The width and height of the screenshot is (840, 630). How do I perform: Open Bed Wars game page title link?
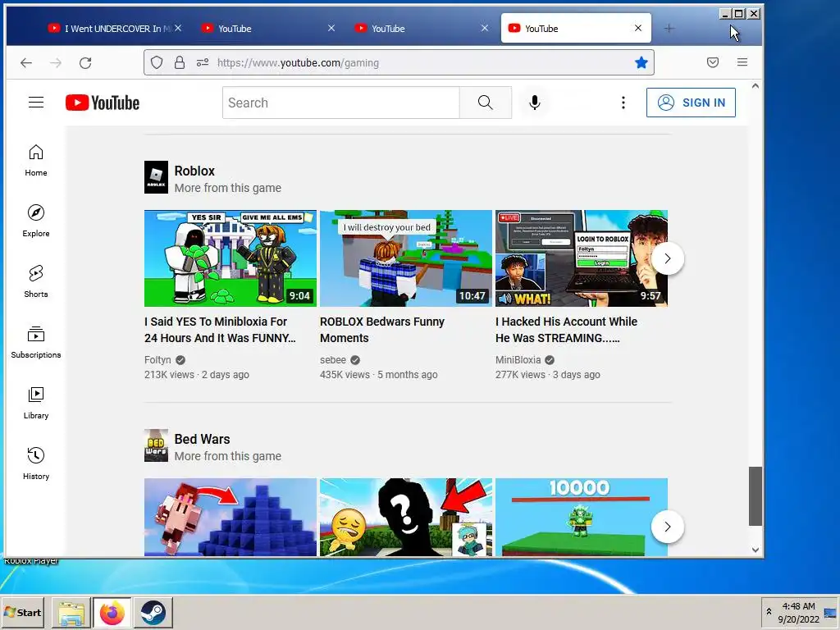[x=202, y=439]
